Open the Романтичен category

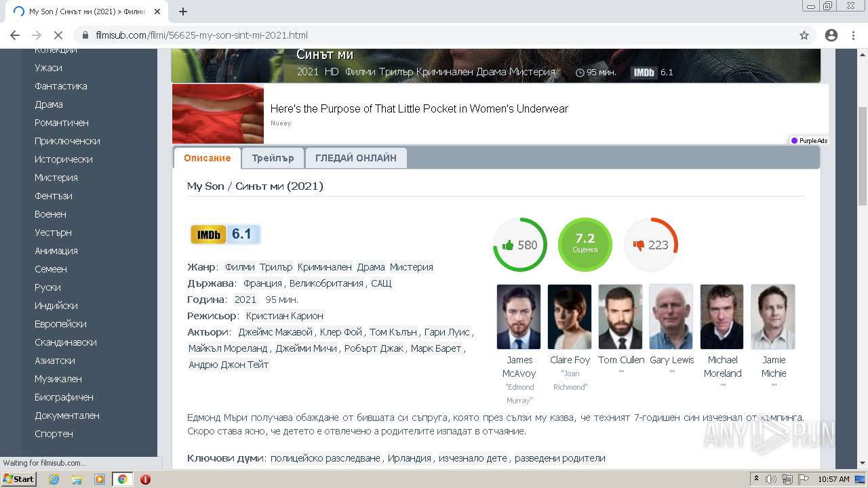pyautogui.click(x=62, y=123)
